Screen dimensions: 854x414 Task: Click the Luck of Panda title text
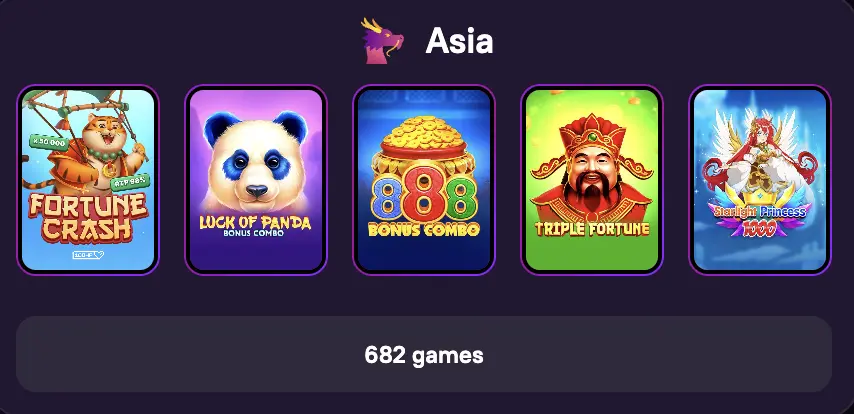pos(255,223)
